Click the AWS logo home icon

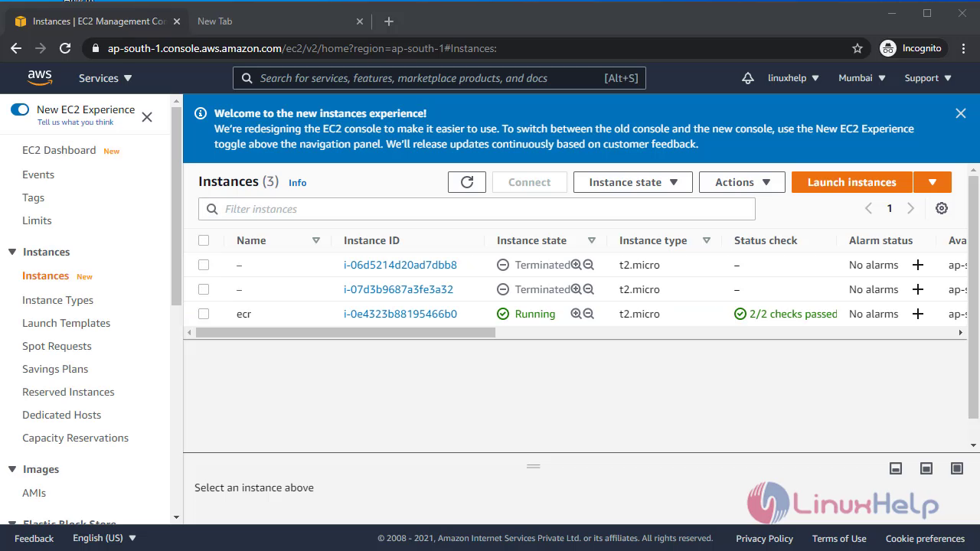[40, 77]
